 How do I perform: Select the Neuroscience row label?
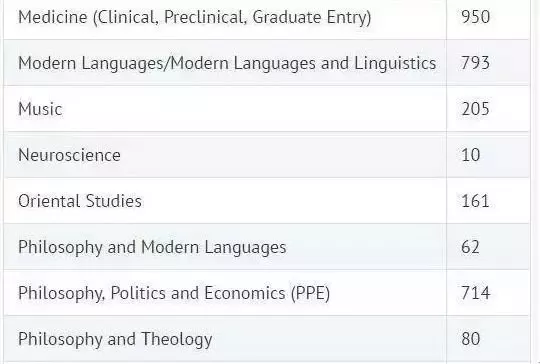point(69,155)
